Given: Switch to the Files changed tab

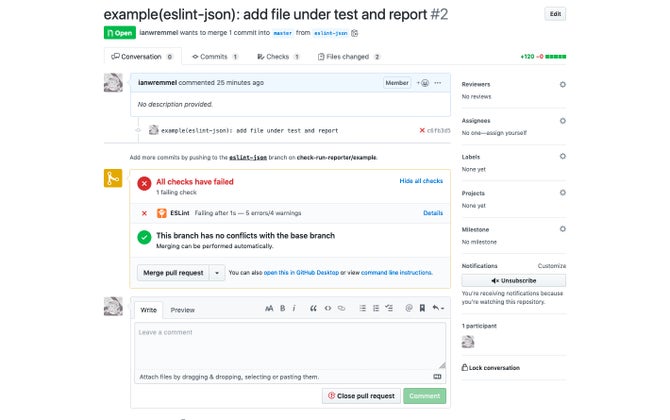Looking at the screenshot, I should pyautogui.click(x=349, y=56).
